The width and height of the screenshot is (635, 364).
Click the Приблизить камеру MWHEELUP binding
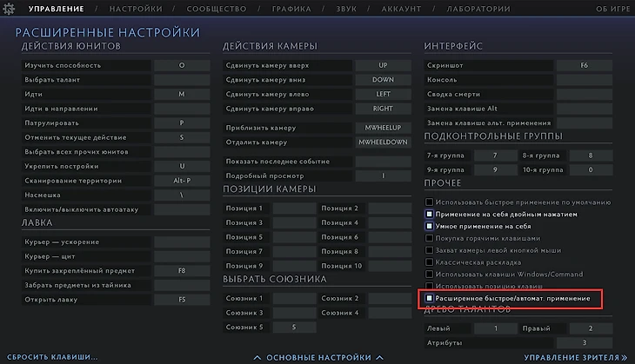383,128
